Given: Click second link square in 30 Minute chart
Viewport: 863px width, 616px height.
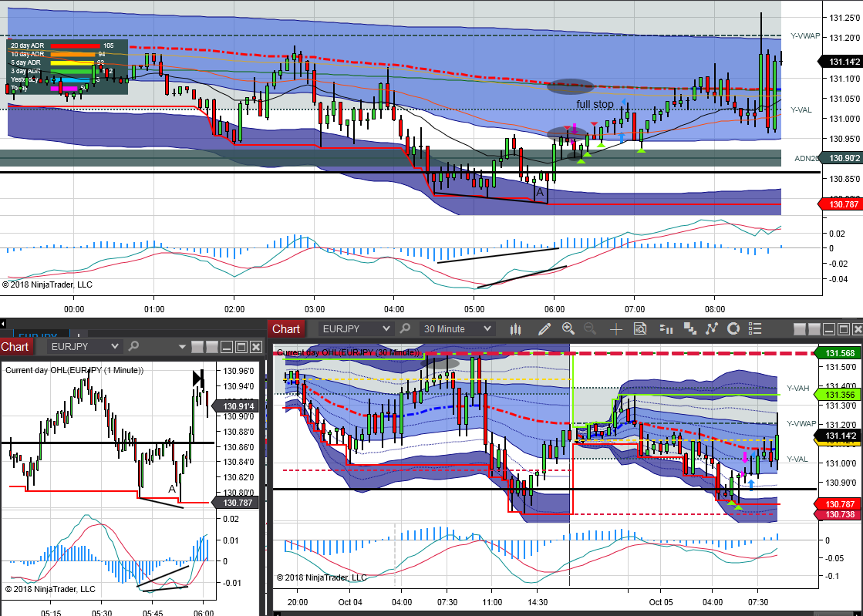Looking at the screenshot, I should (x=814, y=329).
